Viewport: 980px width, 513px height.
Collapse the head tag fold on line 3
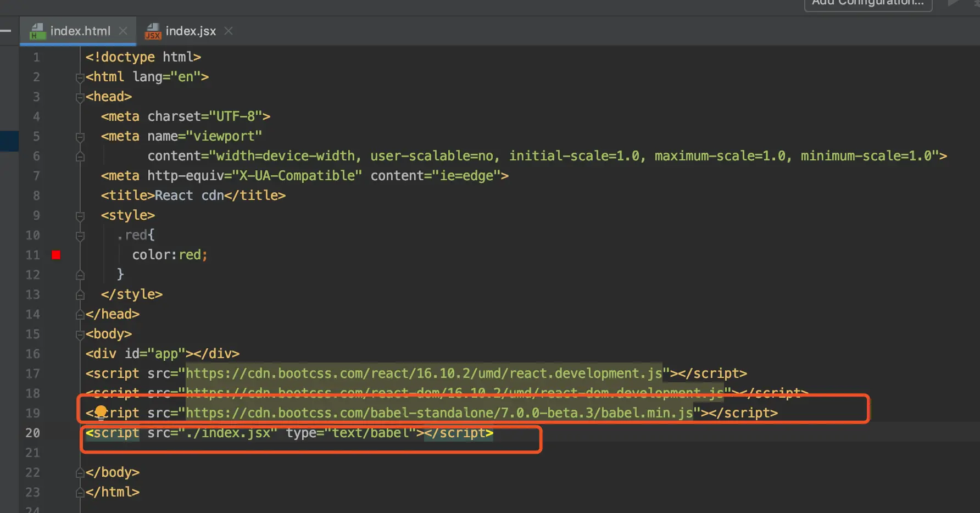click(80, 97)
